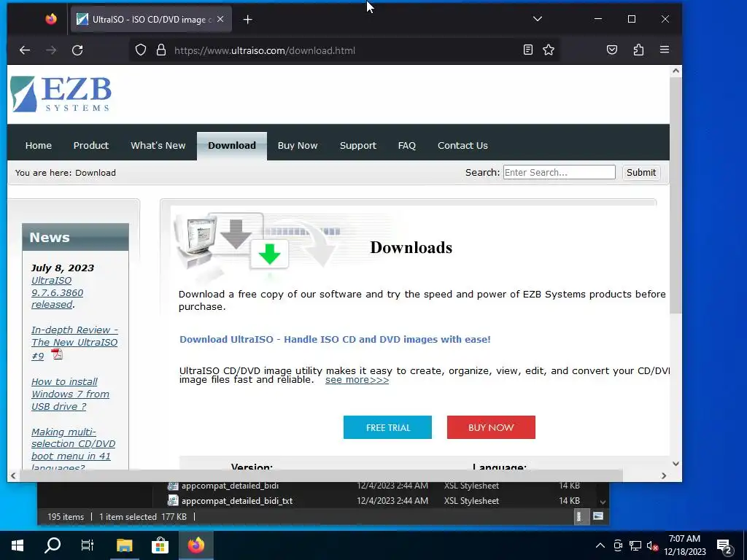This screenshot has height=560, width=747.
Task: Open the Save to Pocket icon
Action: tap(612, 50)
